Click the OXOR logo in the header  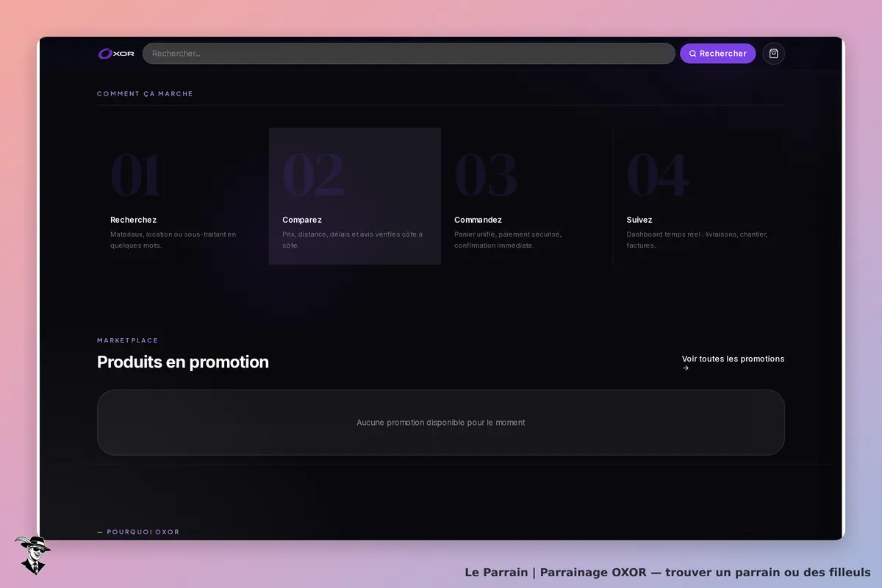(116, 54)
